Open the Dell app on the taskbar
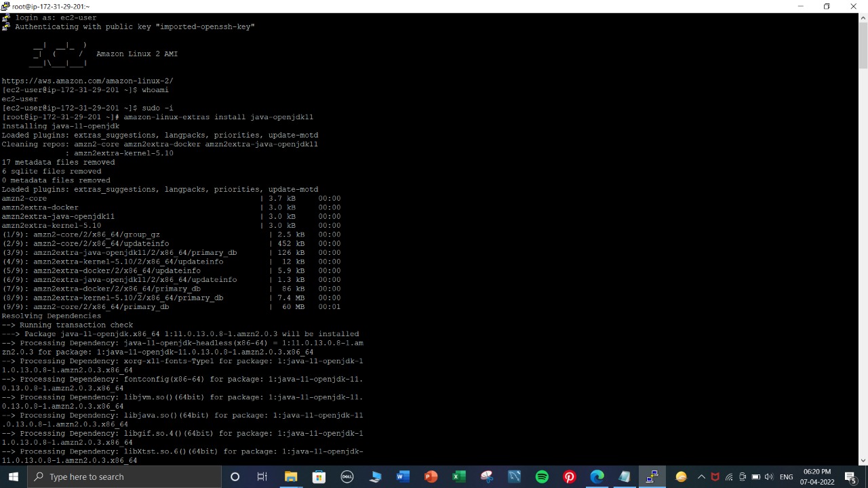This screenshot has height=488, width=868. (x=347, y=476)
